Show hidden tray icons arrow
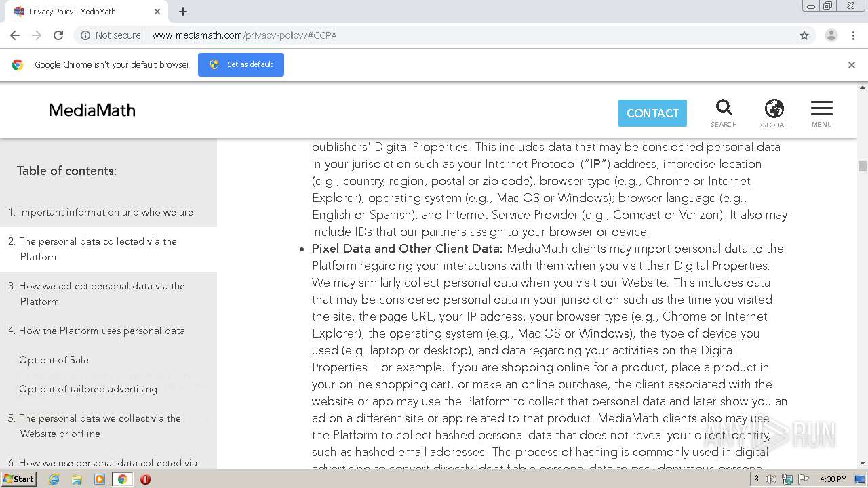 coord(757,479)
